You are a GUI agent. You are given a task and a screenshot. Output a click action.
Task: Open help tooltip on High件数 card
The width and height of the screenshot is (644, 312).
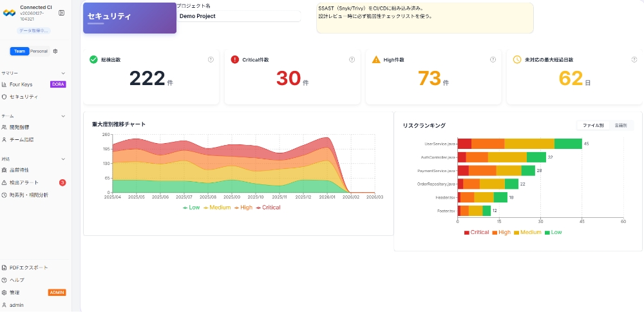click(x=493, y=59)
